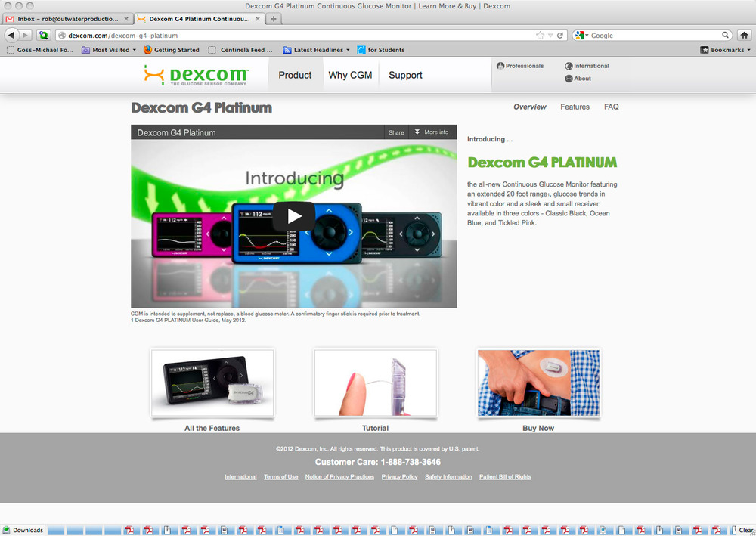Open Notice of Privacy Practices link
Viewport: 756px width, 536px height.
pos(339,477)
